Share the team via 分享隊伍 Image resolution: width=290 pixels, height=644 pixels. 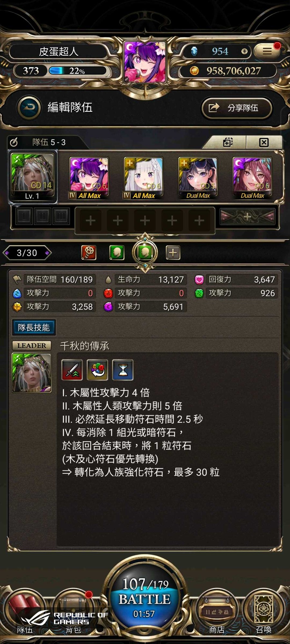[x=237, y=108]
